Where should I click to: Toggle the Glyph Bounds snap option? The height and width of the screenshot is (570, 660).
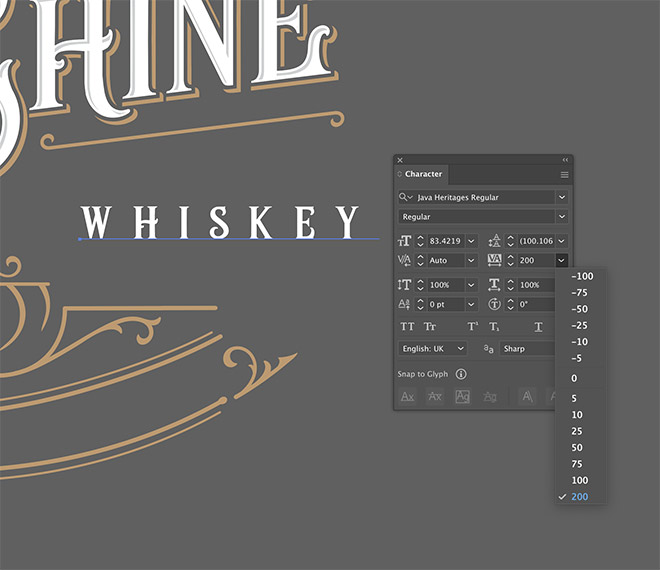coord(463,397)
